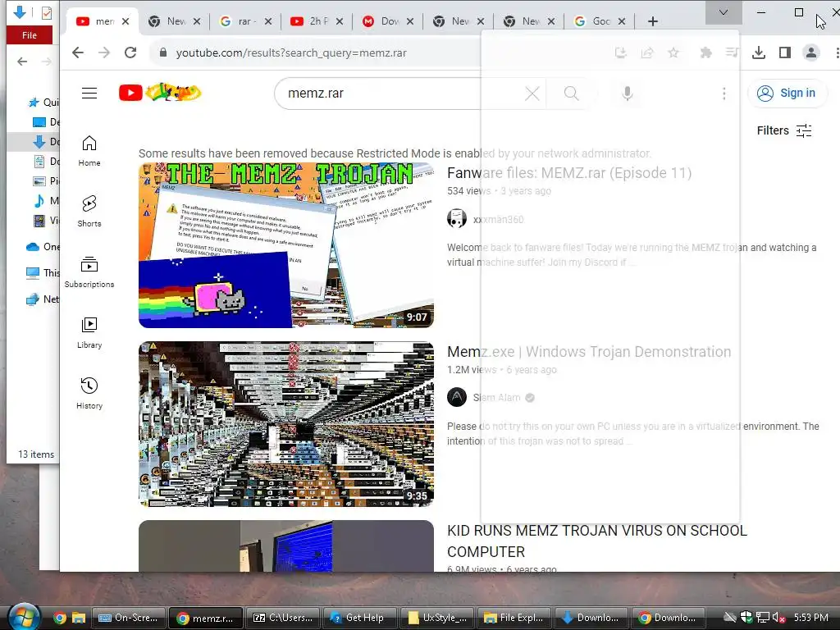Screen dimensions: 840x630
Task: Open 'THE MEMZ TROJAN' video thumbnail
Action: click(286, 245)
